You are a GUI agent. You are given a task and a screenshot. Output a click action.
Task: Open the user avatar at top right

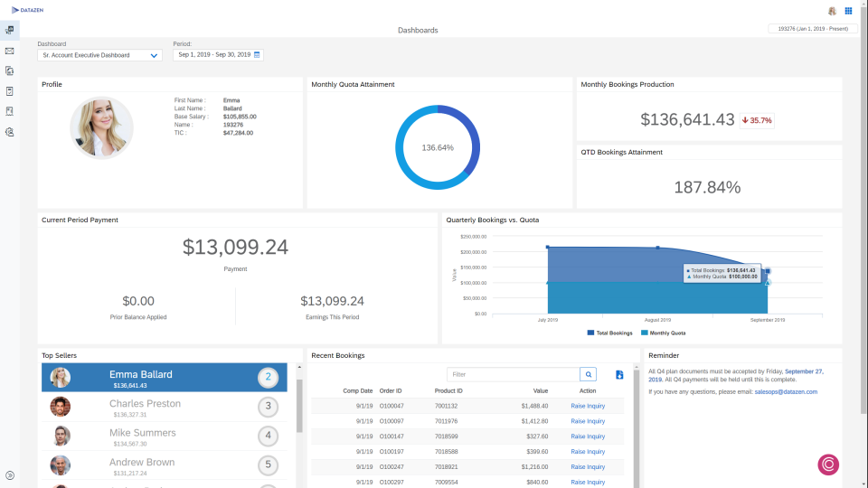point(832,11)
